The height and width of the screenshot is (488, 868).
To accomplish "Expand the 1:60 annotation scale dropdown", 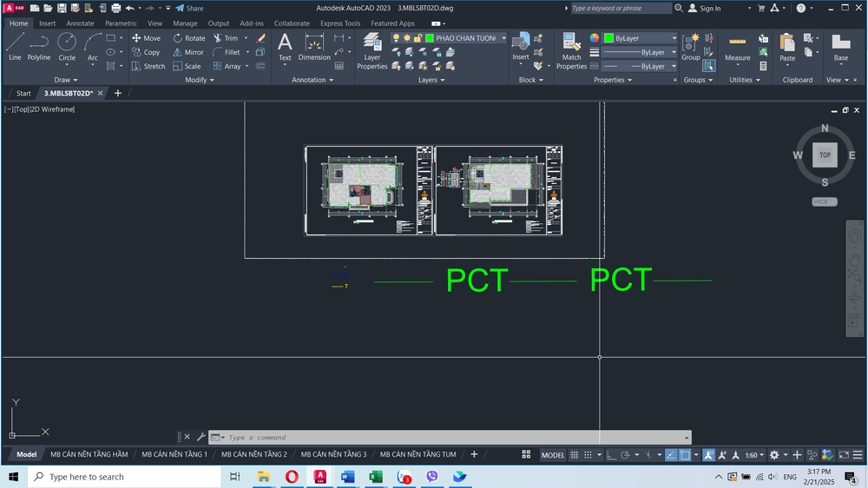I will [754, 455].
